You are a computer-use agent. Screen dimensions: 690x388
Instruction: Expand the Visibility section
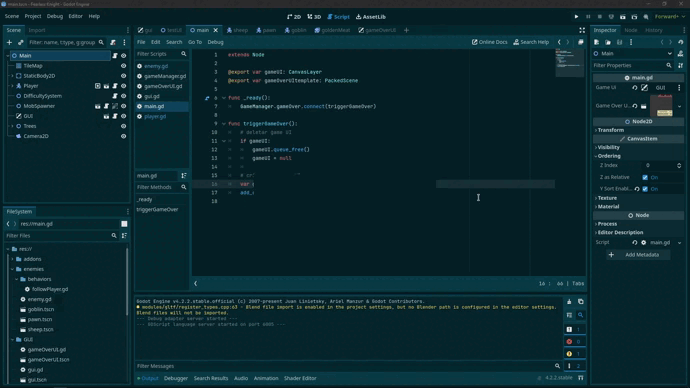tap(608, 147)
